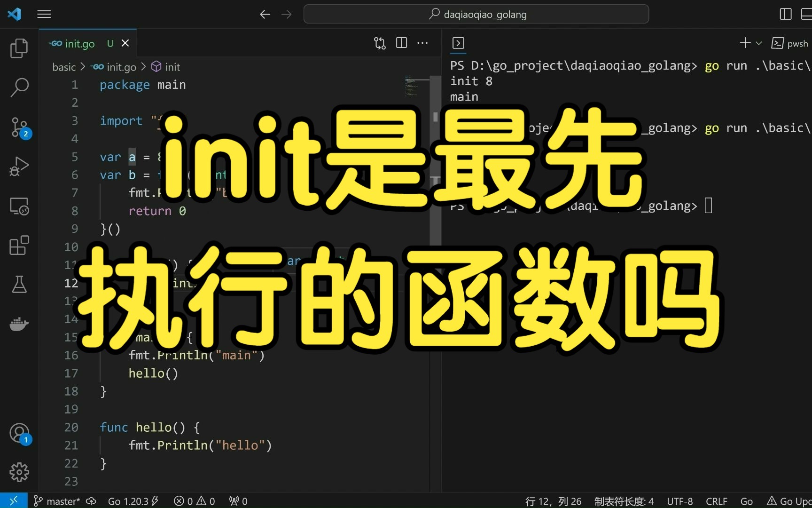Open the Search view in activity bar
This screenshot has width=812, height=508.
[19, 87]
